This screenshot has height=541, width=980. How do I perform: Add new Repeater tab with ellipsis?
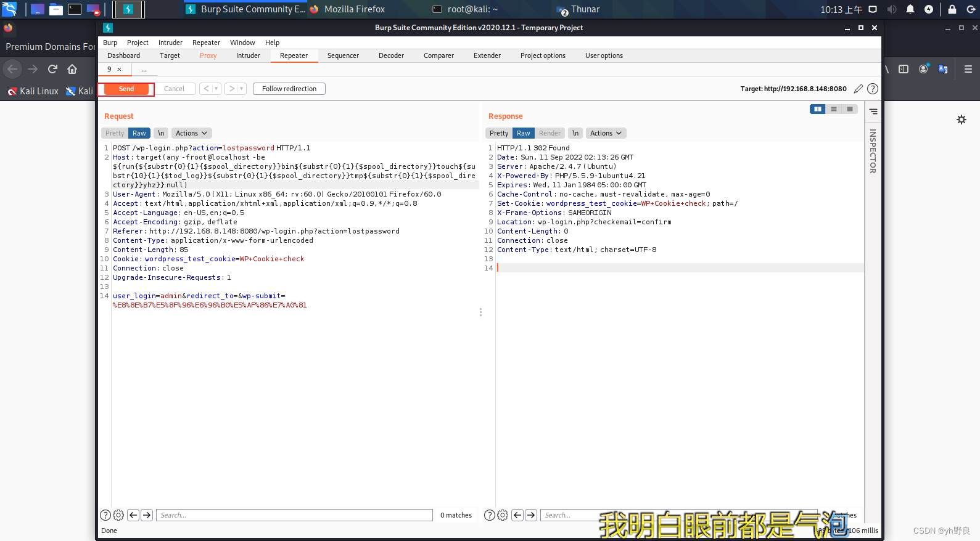pyautogui.click(x=144, y=69)
